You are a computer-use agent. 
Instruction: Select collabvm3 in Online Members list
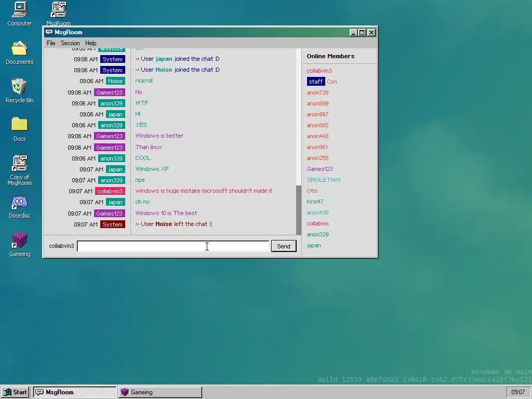319,71
